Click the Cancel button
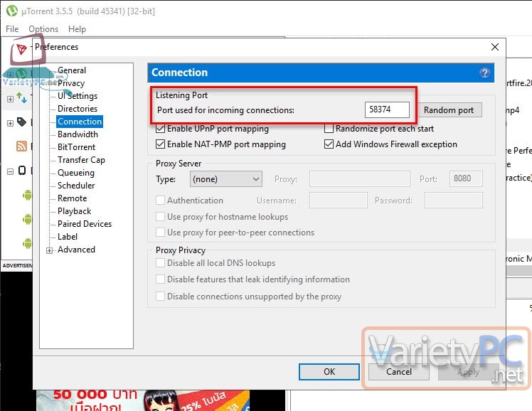The width and height of the screenshot is (532, 411). [399, 372]
